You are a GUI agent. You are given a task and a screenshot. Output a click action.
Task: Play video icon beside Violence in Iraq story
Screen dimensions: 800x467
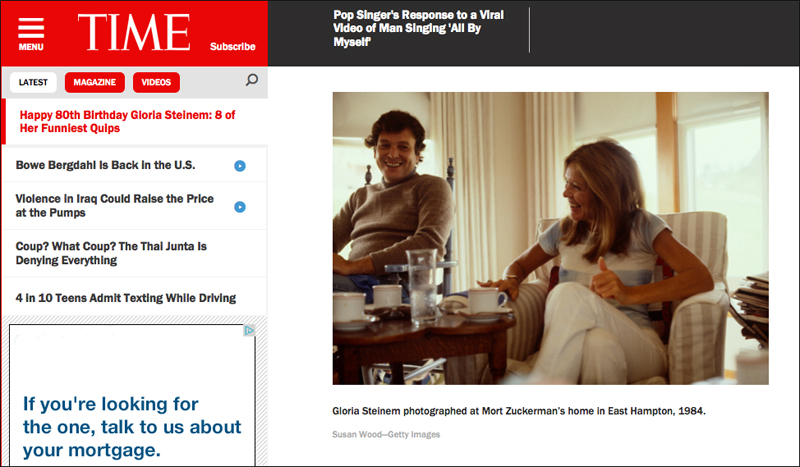coord(240,207)
